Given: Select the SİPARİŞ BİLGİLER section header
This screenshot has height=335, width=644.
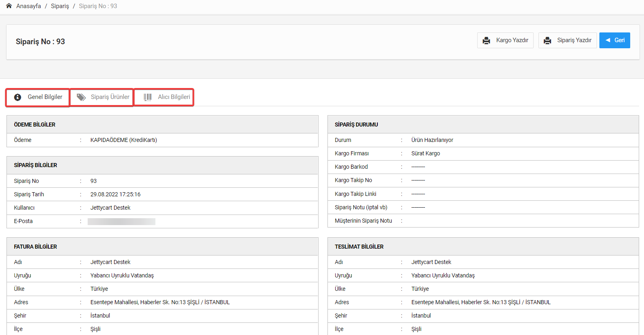Looking at the screenshot, I should (x=162, y=165).
